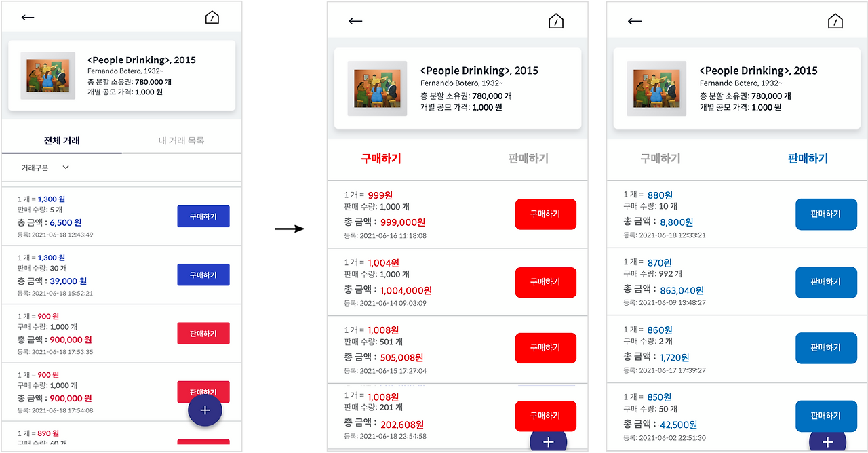This screenshot has width=868, height=453.
Task: Tap plus floating button in left screen
Action: pyautogui.click(x=205, y=410)
